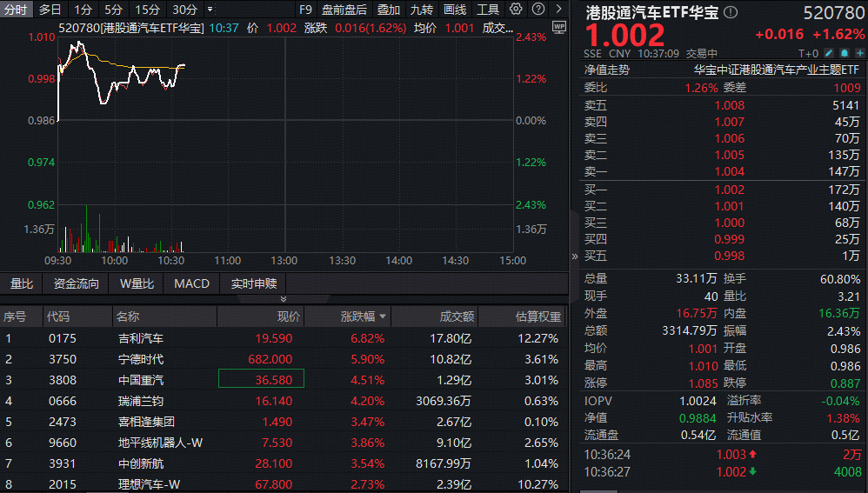The height and width of the screenshot is (493, 868).
Task: Collapse the right quote panel arrow
Action: (575, 256)
